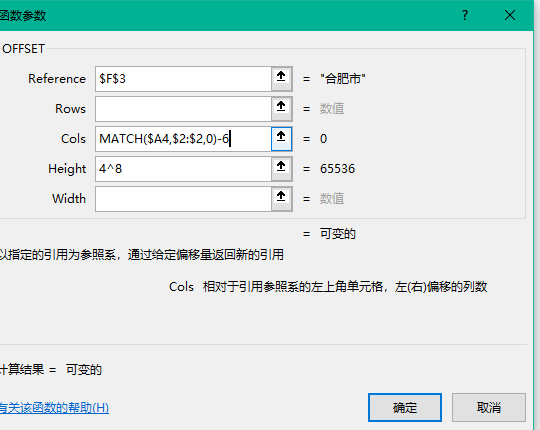This screenshot has width=540, height=430.
Task: Click the OFFSET function name label
Action: (23, 49)
